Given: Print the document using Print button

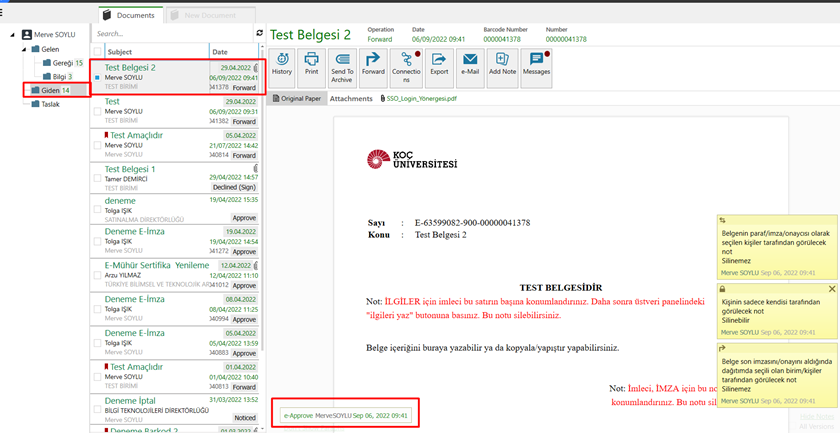Looking at the screenshot, I should click(x=311, y=65).
